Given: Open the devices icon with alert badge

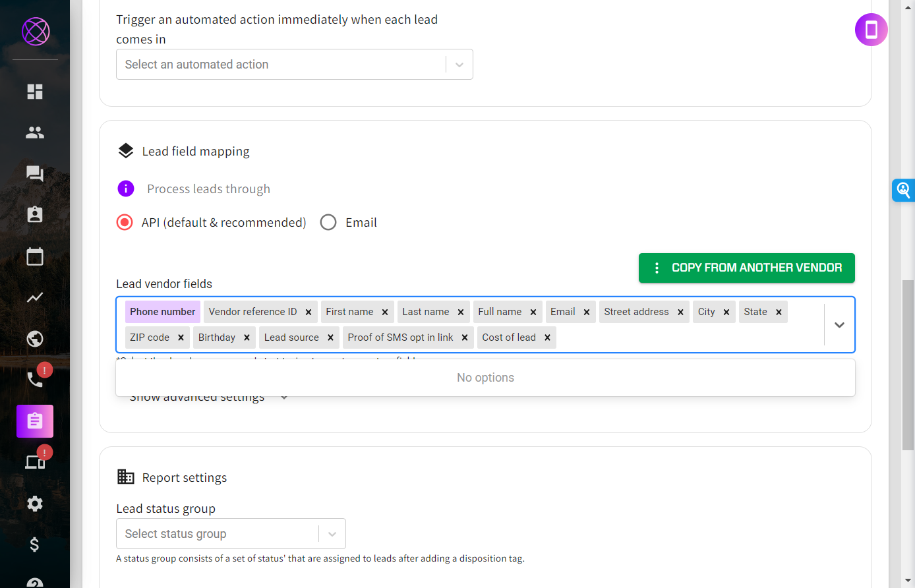Looking at the screenshot, I should click(x=35, y=462).
